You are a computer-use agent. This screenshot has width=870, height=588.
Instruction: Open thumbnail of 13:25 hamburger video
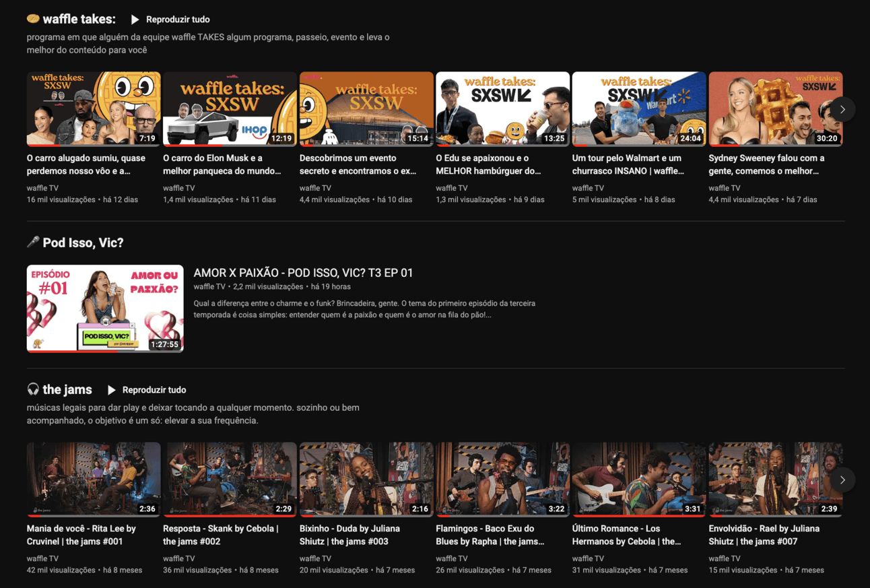[503, 109]
